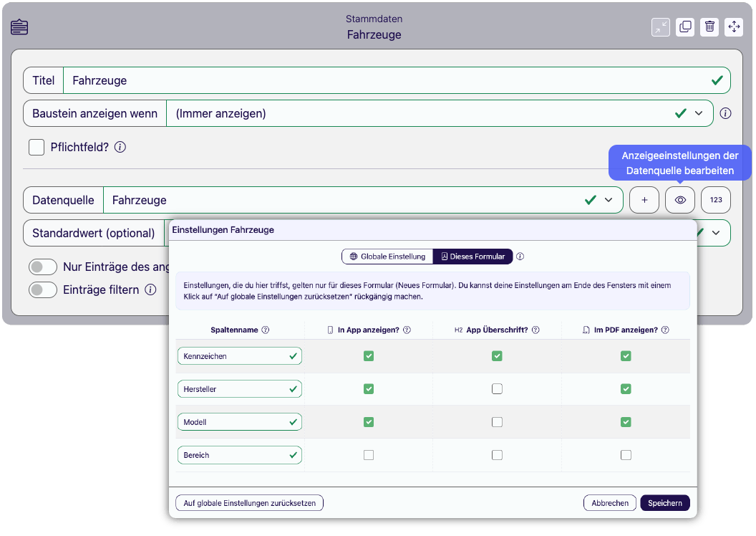Image resolution: width=756 pixels, height=536 pixels.
Task: Select the Dieses Formular tab
Action: (x=473, y=257)
